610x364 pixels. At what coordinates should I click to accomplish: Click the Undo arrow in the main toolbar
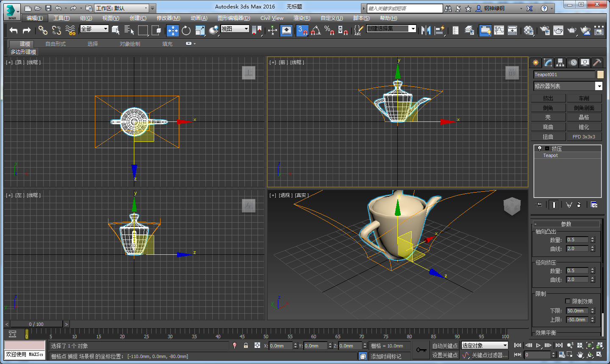click(x=14, y=30)
